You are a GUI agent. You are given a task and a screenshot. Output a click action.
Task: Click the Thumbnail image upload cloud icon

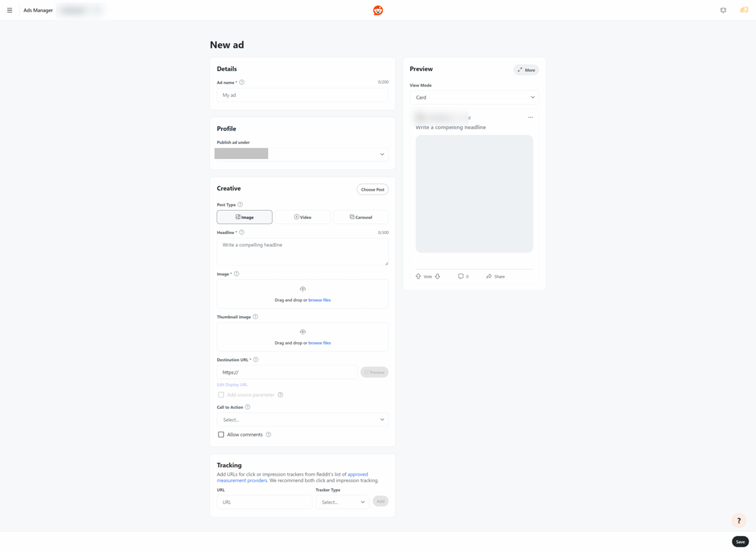click(x=303, y=332)
